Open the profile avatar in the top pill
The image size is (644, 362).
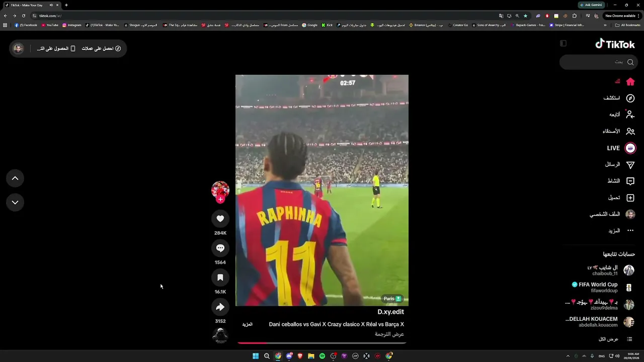19,49
